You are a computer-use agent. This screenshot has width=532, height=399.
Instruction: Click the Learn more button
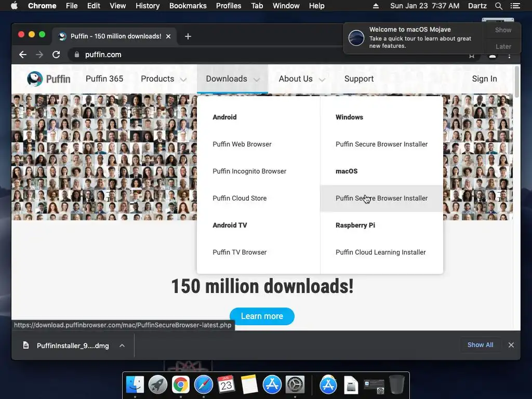262,316
